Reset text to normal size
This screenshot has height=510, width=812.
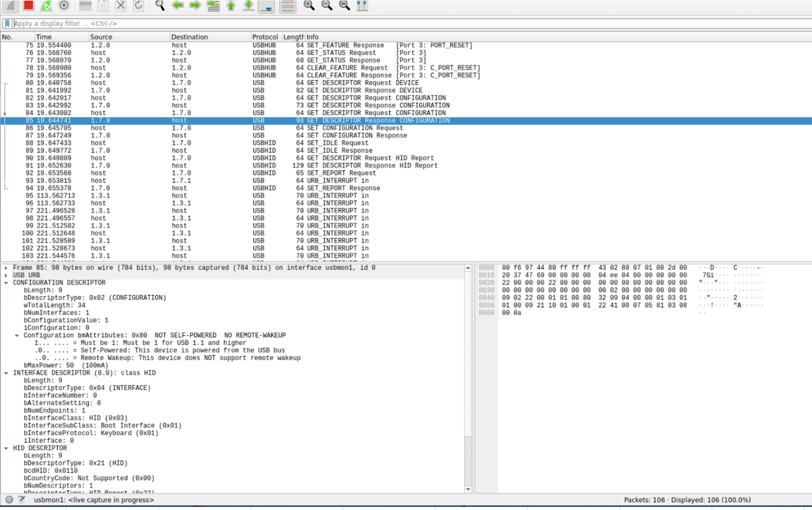(345, 5)
